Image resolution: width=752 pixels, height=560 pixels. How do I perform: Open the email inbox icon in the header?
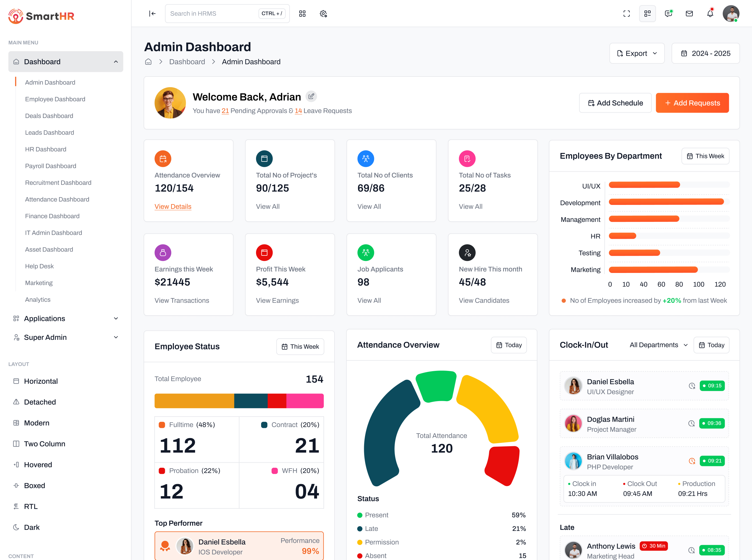[689, 14]
